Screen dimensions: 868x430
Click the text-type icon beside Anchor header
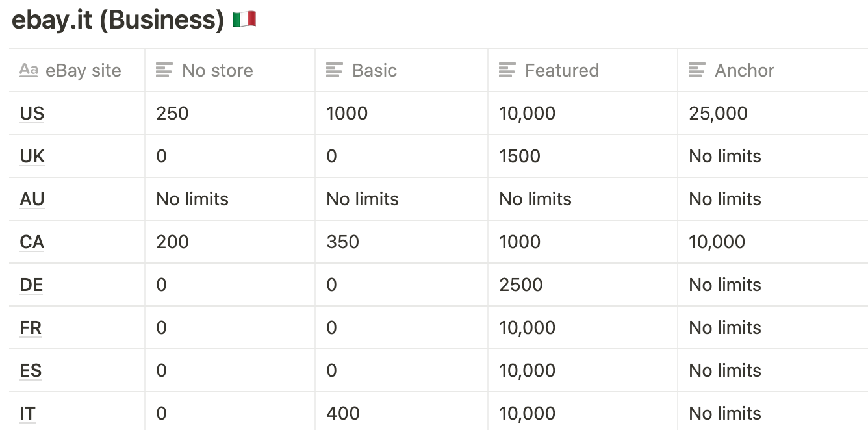tap(697, 70)
